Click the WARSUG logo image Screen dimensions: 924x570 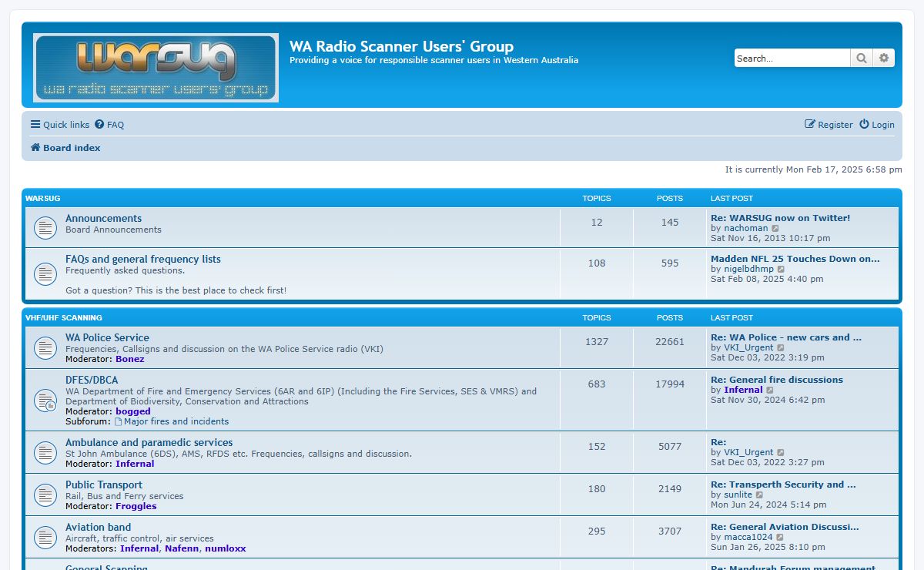click(x=156, y=68)
